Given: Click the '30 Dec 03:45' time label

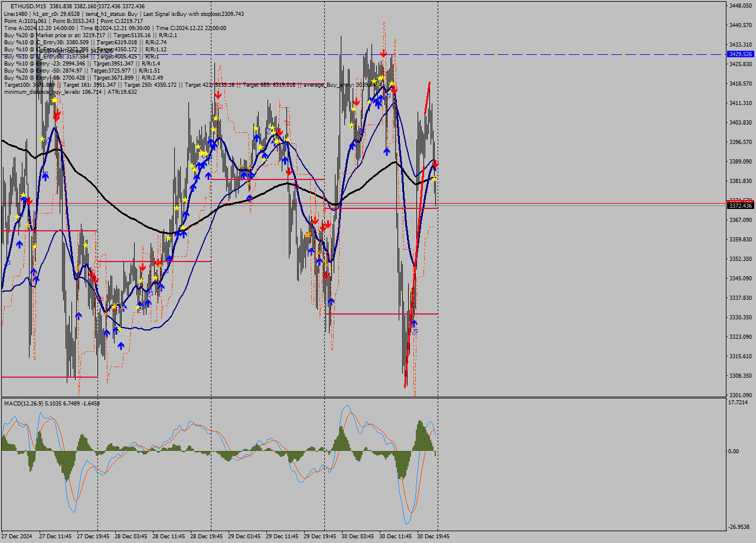Looking at the screenshot, I should click(x=358, y=537).
